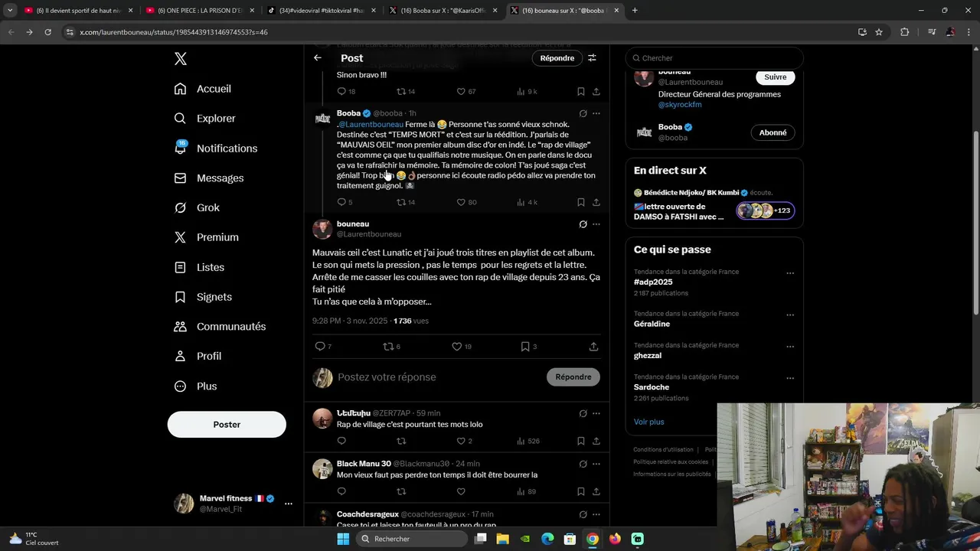
Task: Open options for Sardoche trend
Action: [790, 378]
